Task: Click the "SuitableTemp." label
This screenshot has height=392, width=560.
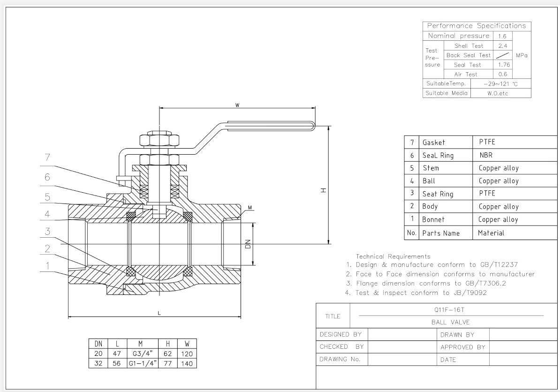Action: 446,83
